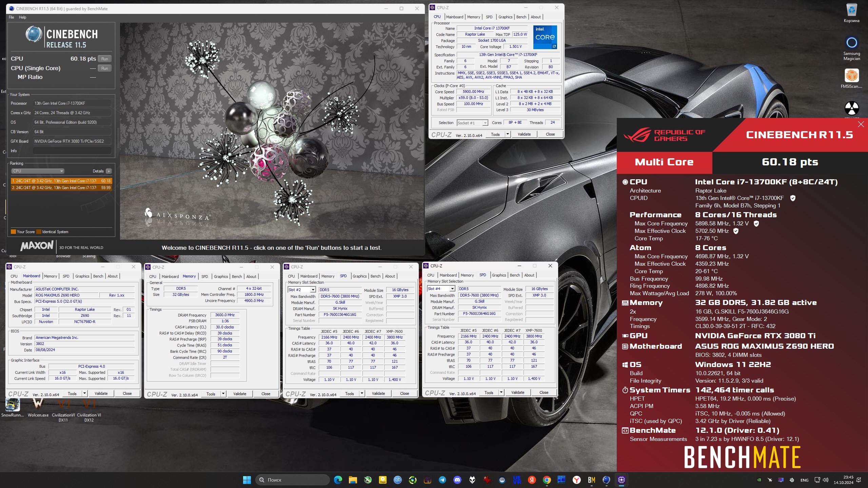Switch to Graphics tab in Mainboard CPU-Z window

(82, 276)
